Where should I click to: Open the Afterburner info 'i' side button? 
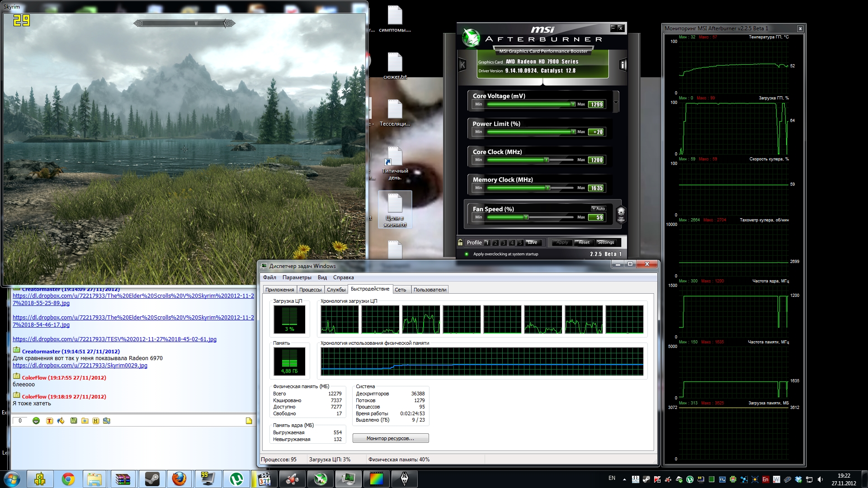[x=623, y=65]
